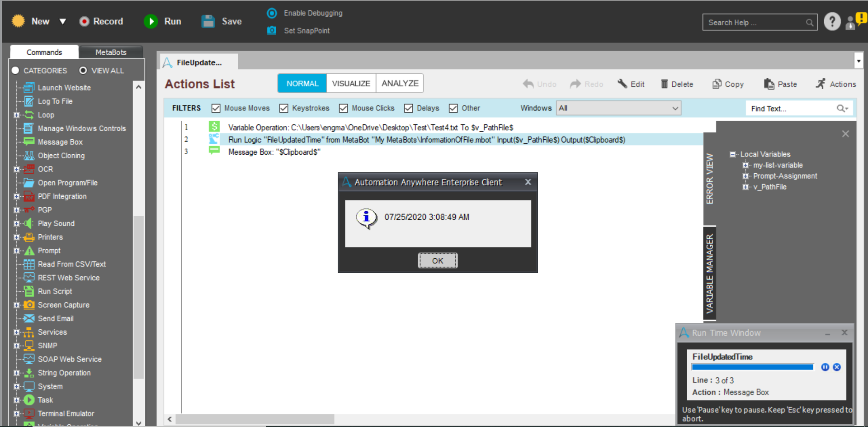The width and height of the screenshot is (868, 427).
Task: Click the Run Script command icon
Action: pos(29,291)
